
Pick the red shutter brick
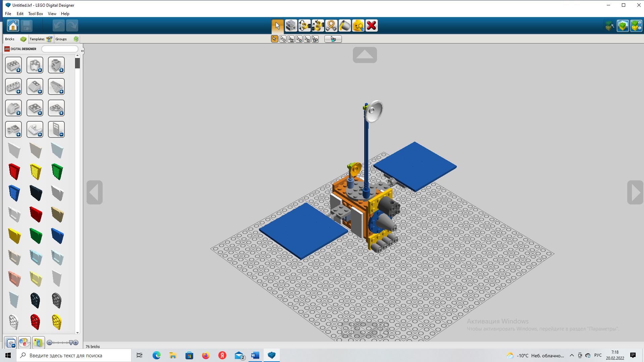(x=14, y=172)
